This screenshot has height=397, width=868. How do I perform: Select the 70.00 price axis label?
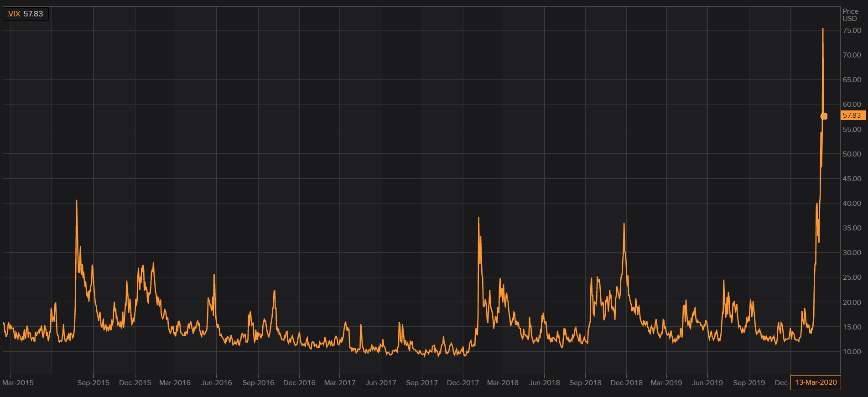[x=852, y=55]
